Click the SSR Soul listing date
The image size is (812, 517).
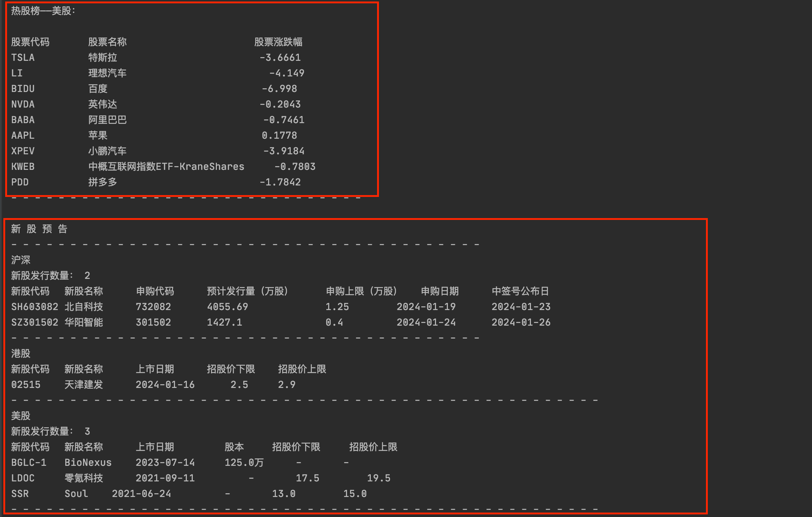[x=141, y=494]
